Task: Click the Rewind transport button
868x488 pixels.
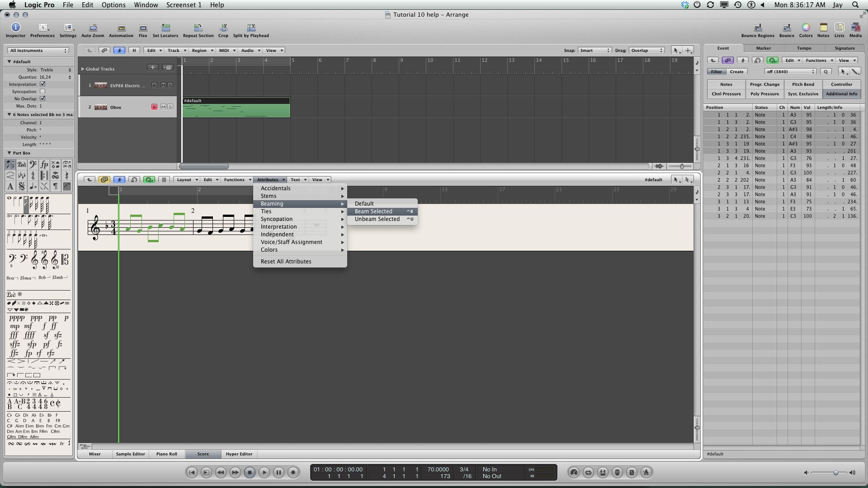Action: [x=221, y=472]
